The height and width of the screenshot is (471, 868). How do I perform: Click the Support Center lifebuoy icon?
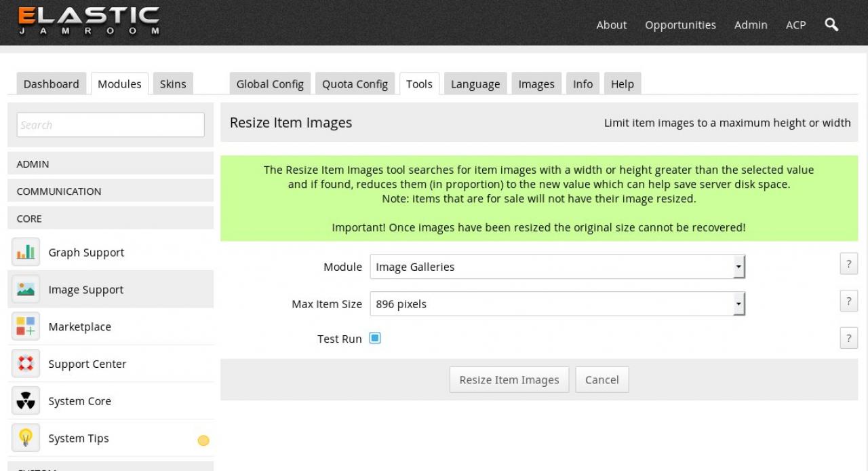[26, 364]
